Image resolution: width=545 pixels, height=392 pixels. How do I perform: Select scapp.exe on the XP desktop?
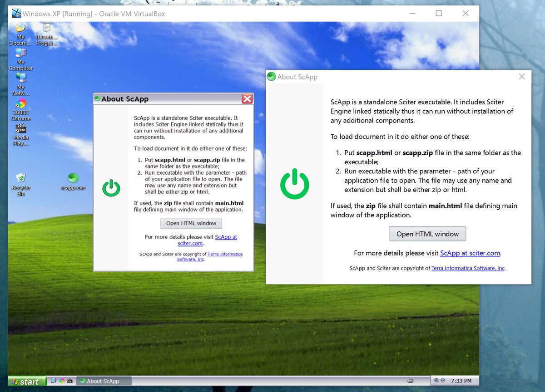point(73,181)
